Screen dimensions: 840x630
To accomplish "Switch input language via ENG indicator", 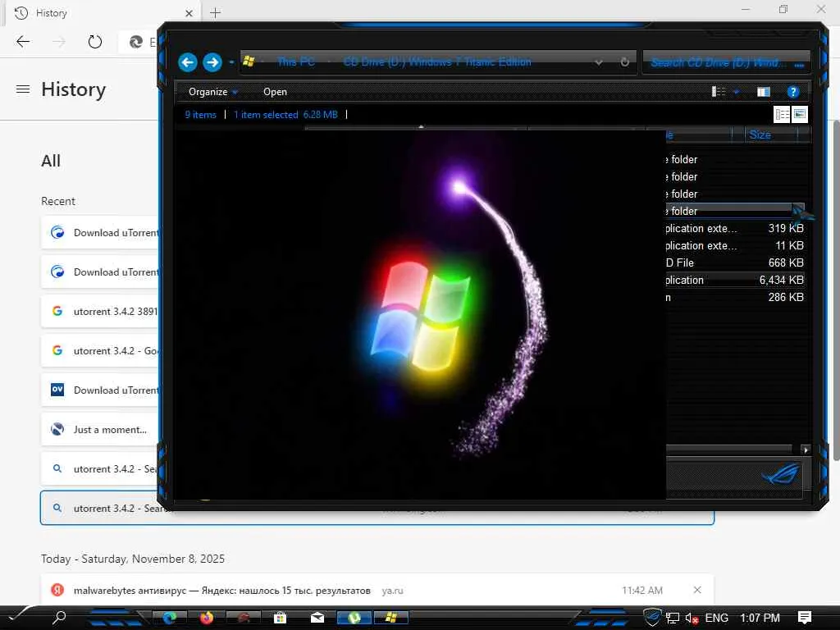I will pos(716,618).
